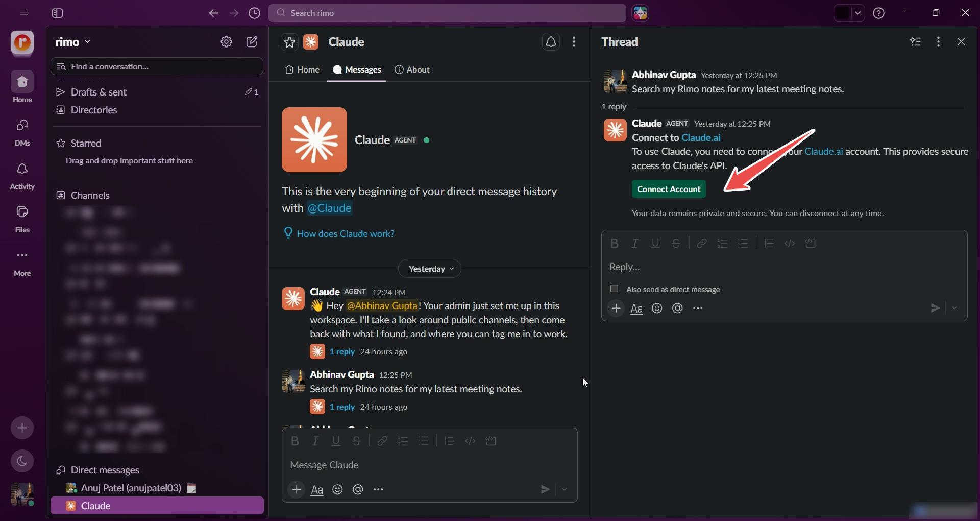The height and width of the screenshot is (521, 980).
Task: Open help question mark icon
Action: (x=878, y=13)
